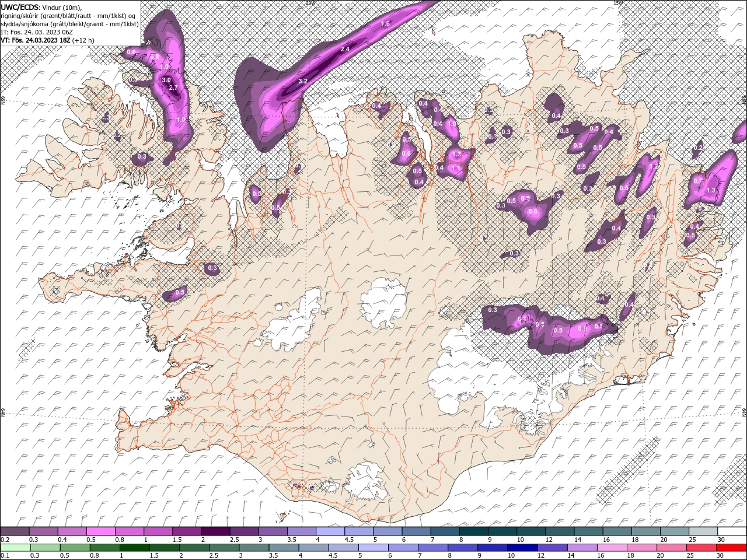Select the initial time line 'IT: Fös. 24. 03. 2023 06Z'

(37, 32)
